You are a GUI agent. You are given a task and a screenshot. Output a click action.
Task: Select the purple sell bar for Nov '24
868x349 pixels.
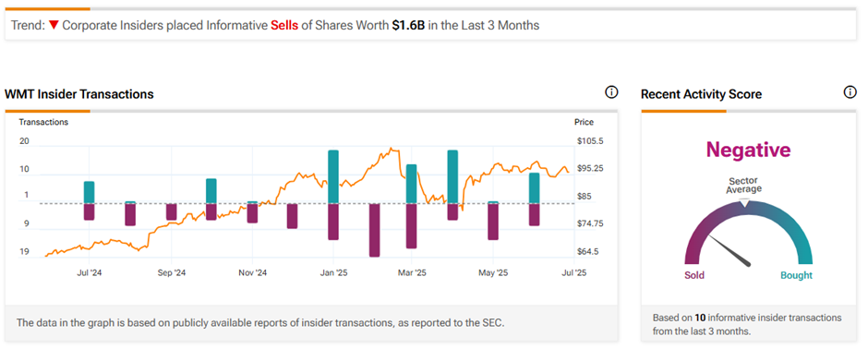click(x=252, y=213)
